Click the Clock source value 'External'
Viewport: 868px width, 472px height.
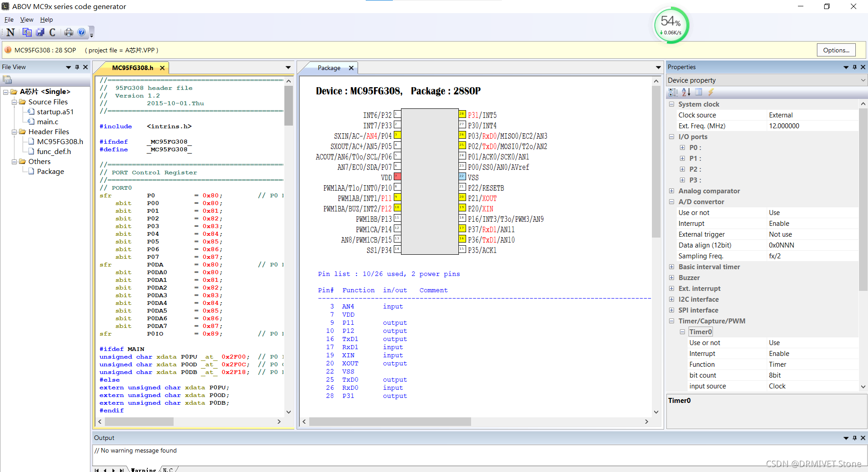781,115
